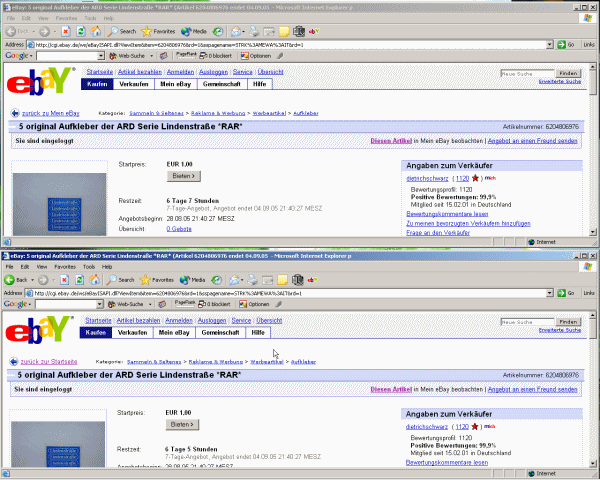Click the Back button in the lower browser window
This screenshot has height=480, width=600.
[x=20, y=280]
